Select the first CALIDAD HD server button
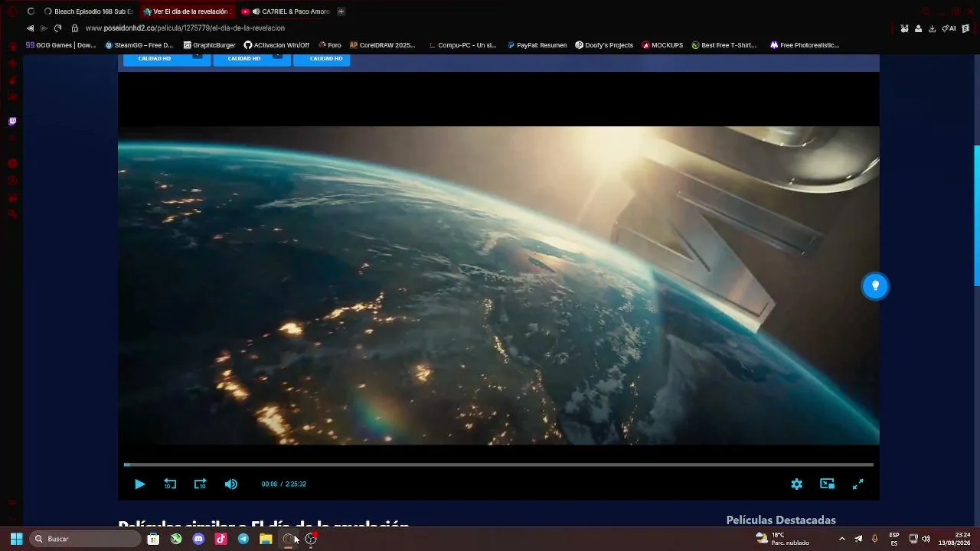Image resolution: width=980 pixels, height=551 pixels. [x=166, y=59]
